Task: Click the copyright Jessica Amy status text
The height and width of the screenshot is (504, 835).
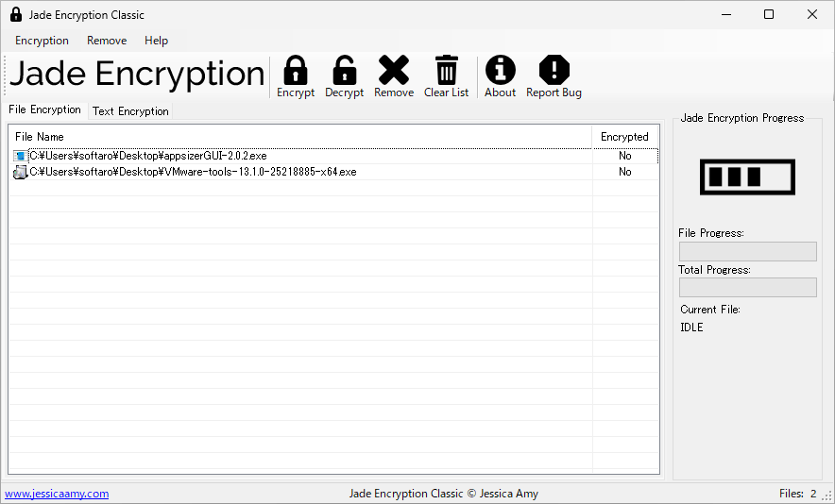Action: [x=444, y=494]
